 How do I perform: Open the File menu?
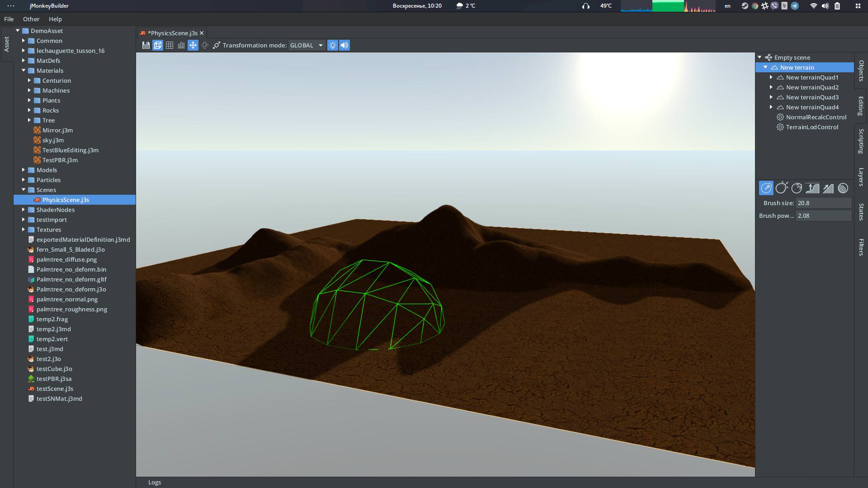pyautogui.click(x=9, y=19)
